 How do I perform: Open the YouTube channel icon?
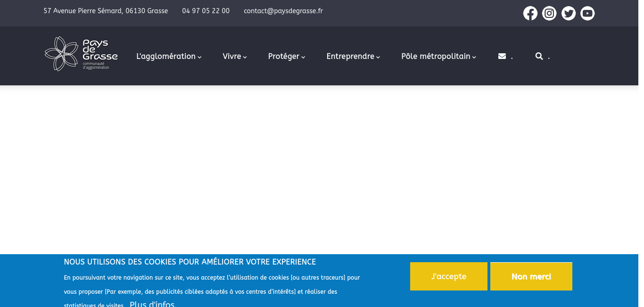point(587,13)
